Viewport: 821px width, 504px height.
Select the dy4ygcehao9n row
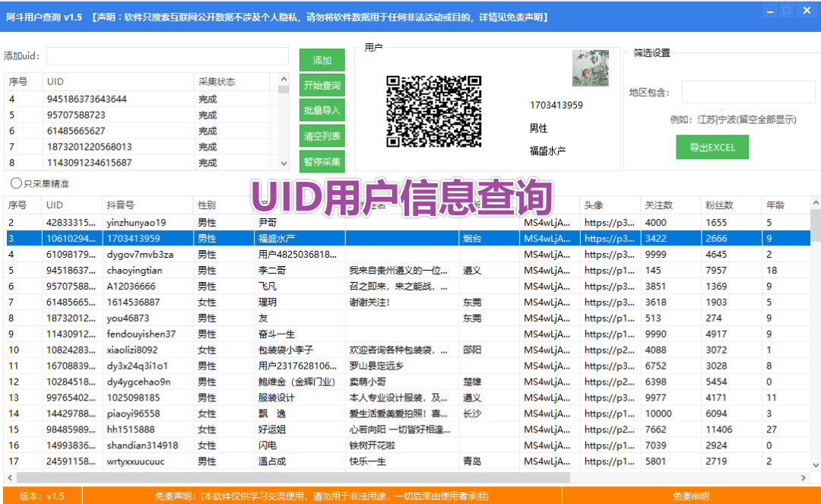[407, 382]
